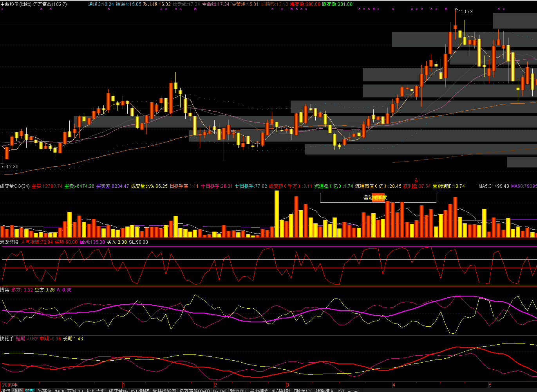The width and height of the screenshot is (537, 392).
Task: Click the 空方:0.26 value
Action: tap(45, 290)
